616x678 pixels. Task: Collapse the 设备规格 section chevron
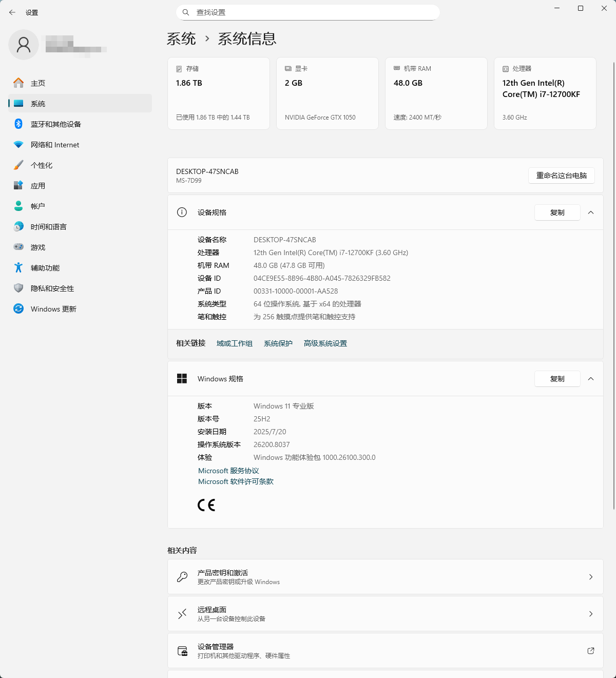591,212
